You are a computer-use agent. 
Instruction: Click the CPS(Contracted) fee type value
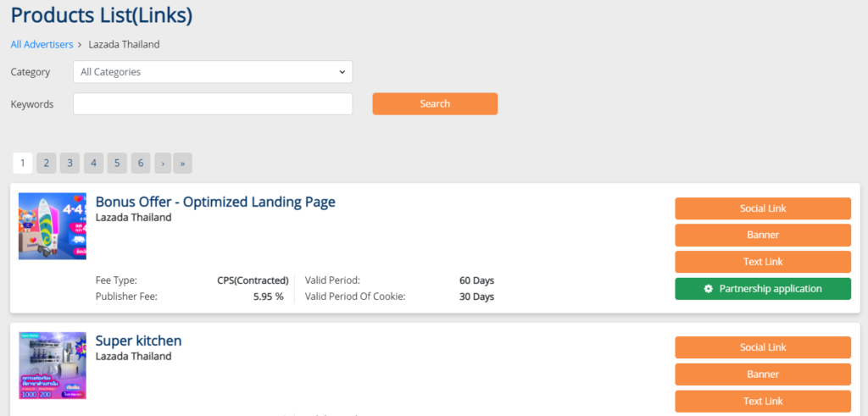(253, 280)
